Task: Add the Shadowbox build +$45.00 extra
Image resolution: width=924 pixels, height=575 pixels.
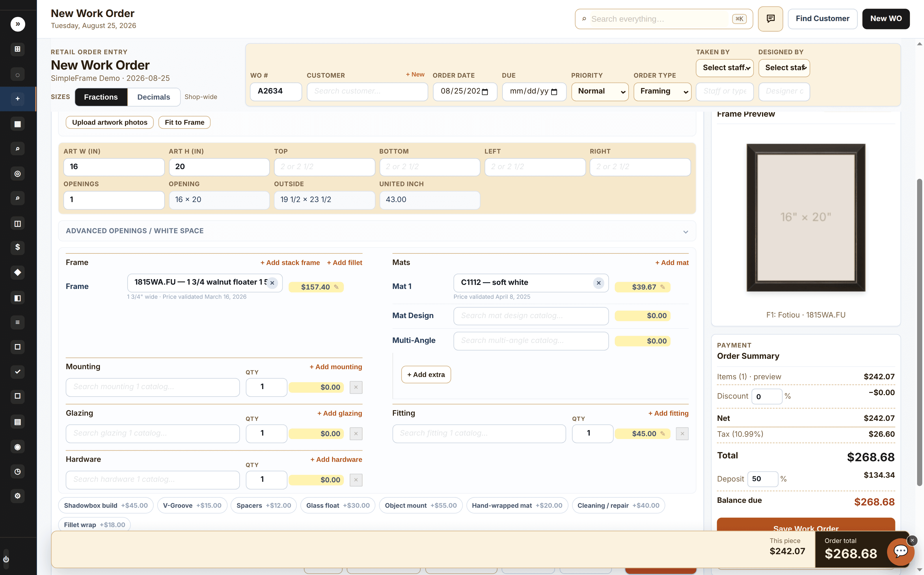Action: pos(106,505)
